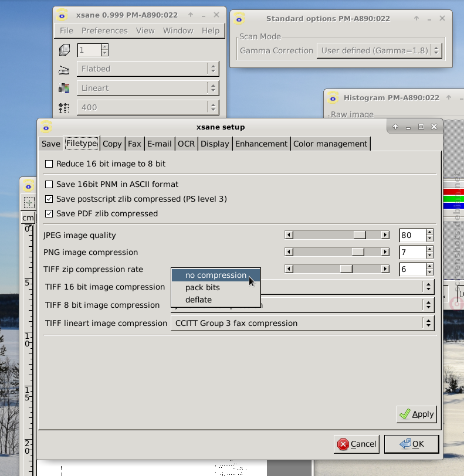Open TIFF lineart CCITT Group 3 dropdown
Image resolution: width=464 pixels, height=476 pixels.
click(x=302, y=324)
